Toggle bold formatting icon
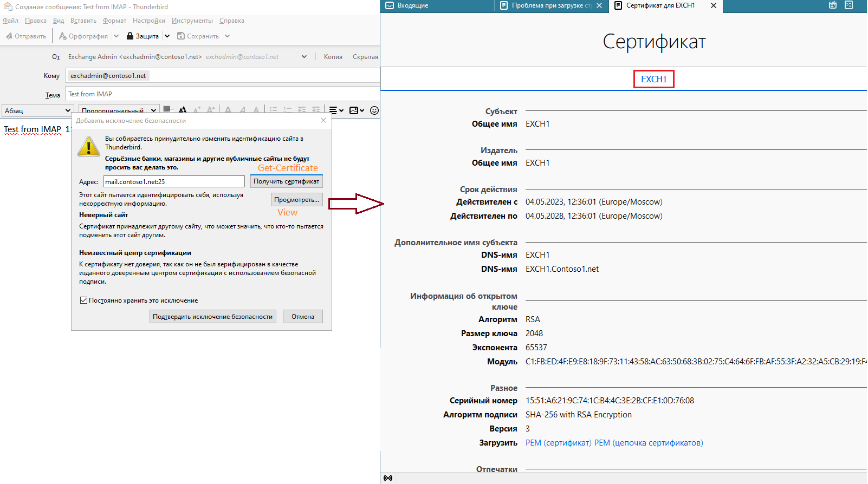This screenshot has height=484, width=868. coord(228,110)
